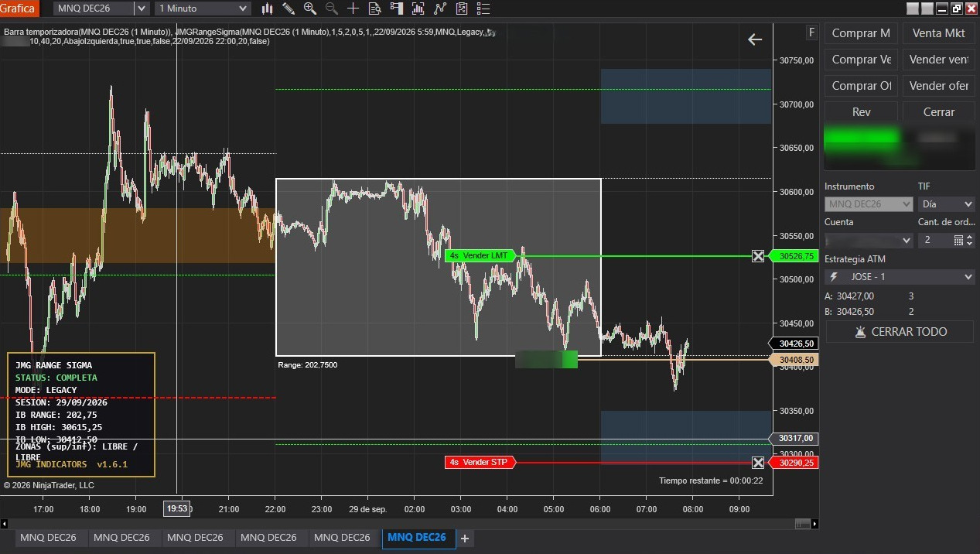Click first gray window icon beside minimize
The height and width of the screenshot is (554, 980).
(913, 9)
